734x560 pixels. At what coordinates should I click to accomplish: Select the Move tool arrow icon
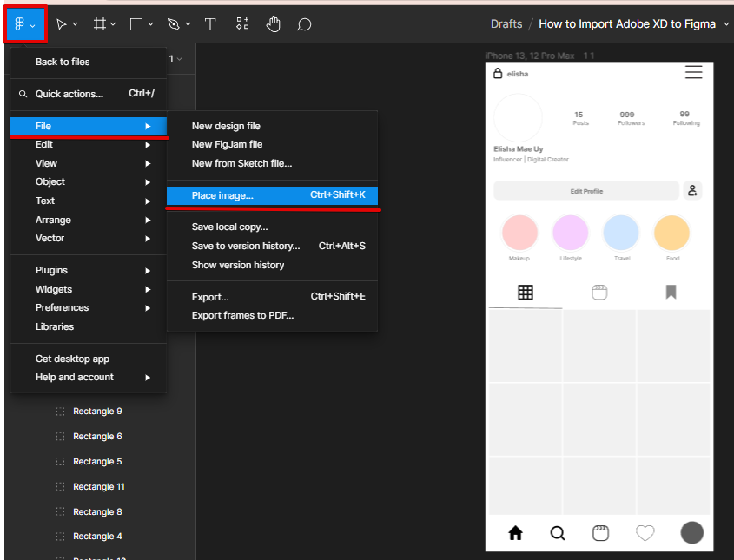coord(62,24)
